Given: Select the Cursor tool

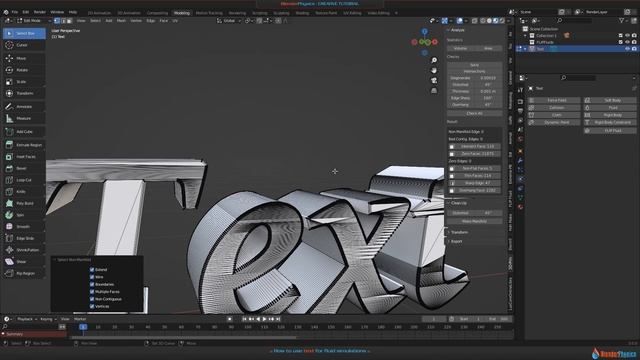Looking at the screenshot, I should [x=24, y=45].
